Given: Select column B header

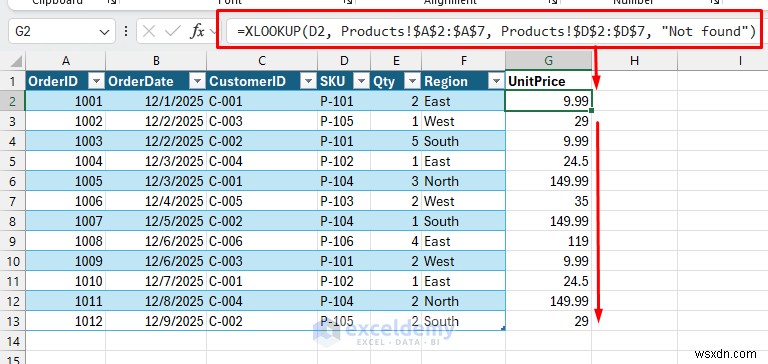Looking at the screenshot, I should click(x=156, y=61).
